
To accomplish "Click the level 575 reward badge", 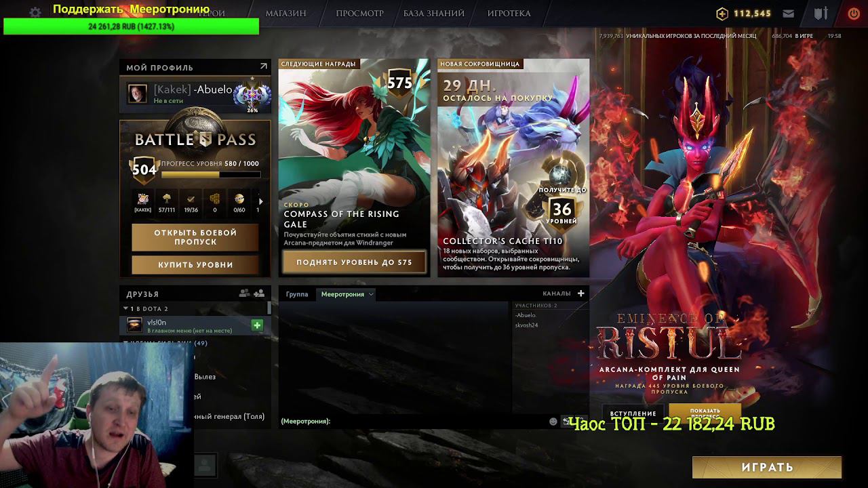I will (399, 82).
